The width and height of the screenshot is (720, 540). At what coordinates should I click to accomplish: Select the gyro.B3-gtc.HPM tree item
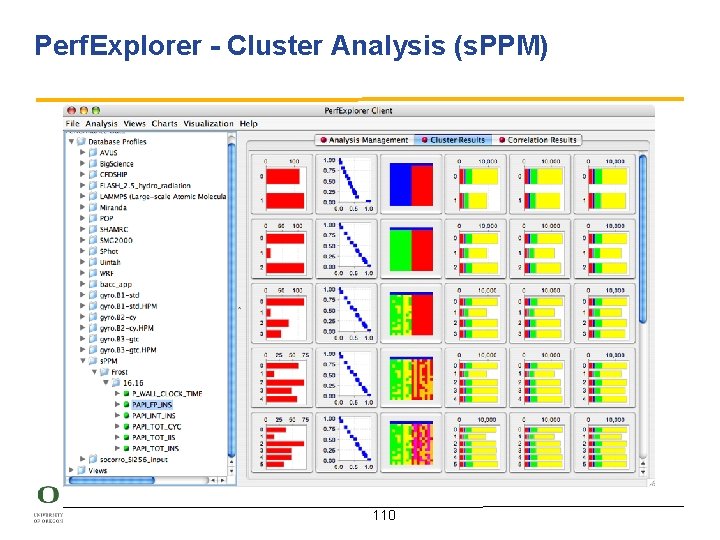tap(128, 350)
